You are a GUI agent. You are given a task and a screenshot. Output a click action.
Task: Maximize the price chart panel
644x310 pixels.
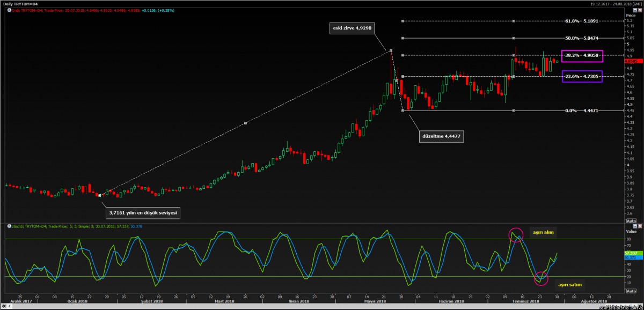[x=635, y=10]
